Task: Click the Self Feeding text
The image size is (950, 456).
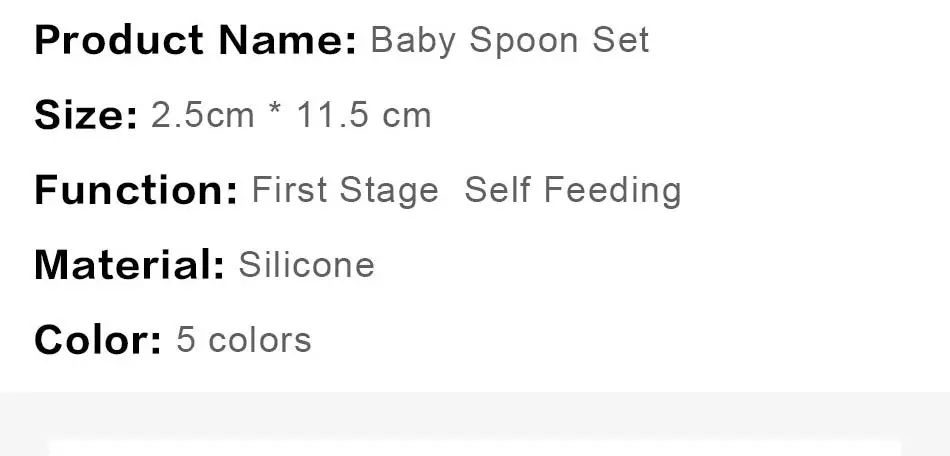Action: pyautogui.click(x=573, y=190)
